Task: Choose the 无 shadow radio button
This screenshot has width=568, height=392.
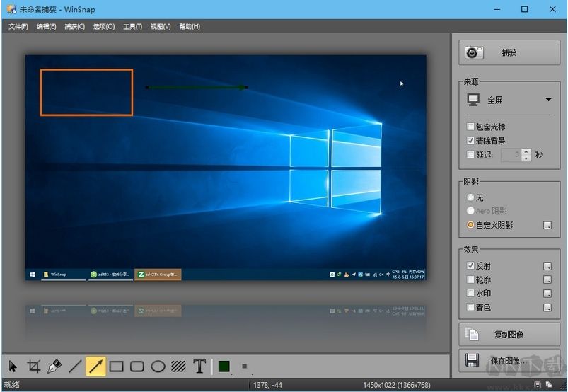Action: (471, 198)
